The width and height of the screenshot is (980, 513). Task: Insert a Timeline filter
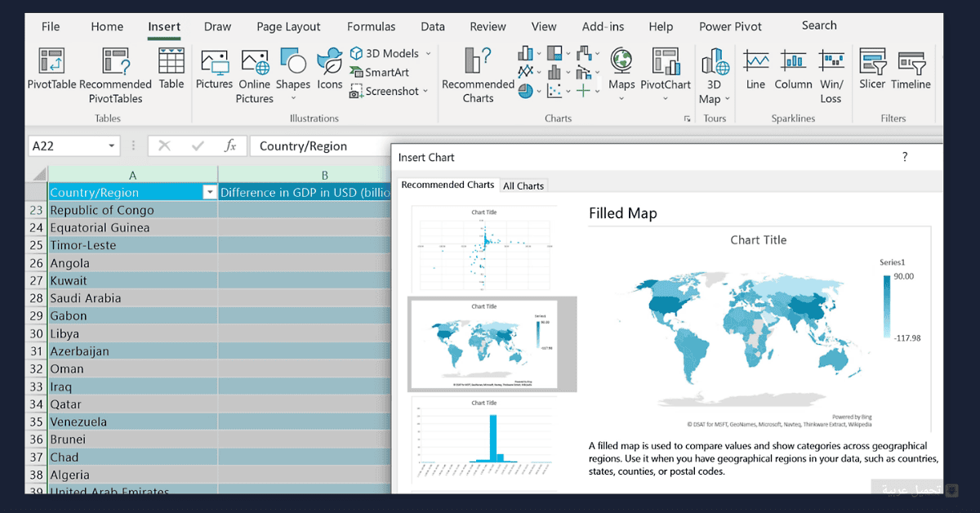click(x=911, y=69)
